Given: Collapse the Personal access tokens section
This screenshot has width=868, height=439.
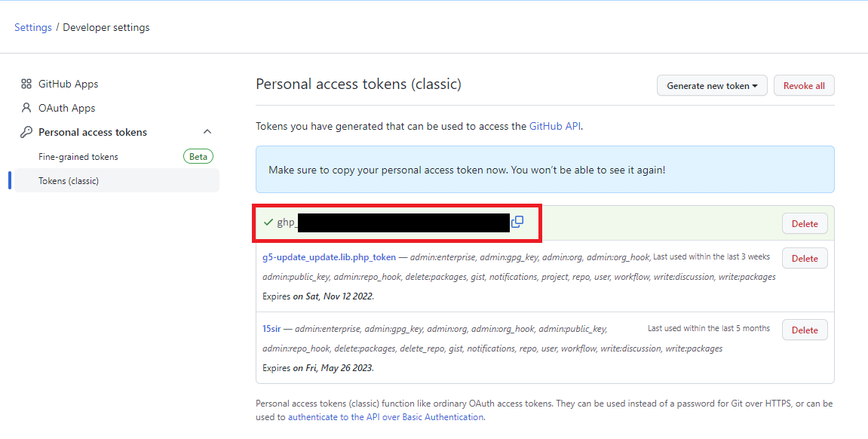Looking at the screenshot, I should click(207, 132).
